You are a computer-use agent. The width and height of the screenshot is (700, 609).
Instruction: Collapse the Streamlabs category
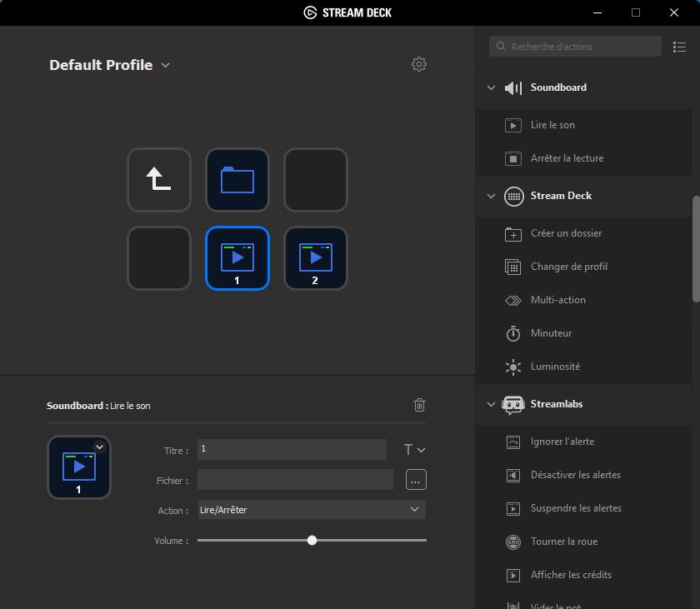pos(491,404)
